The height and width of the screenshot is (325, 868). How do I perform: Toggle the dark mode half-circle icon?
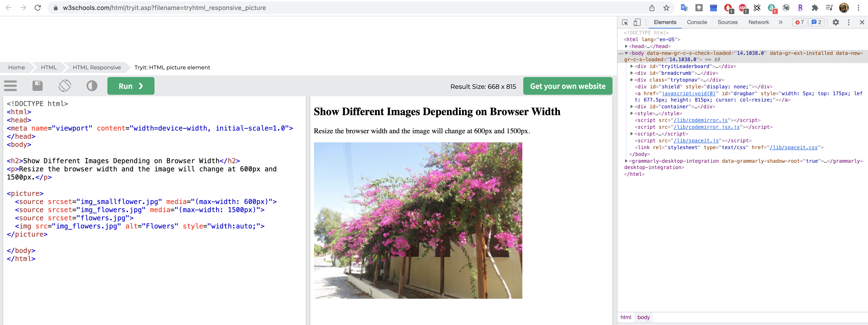click(x=92, y=86)
